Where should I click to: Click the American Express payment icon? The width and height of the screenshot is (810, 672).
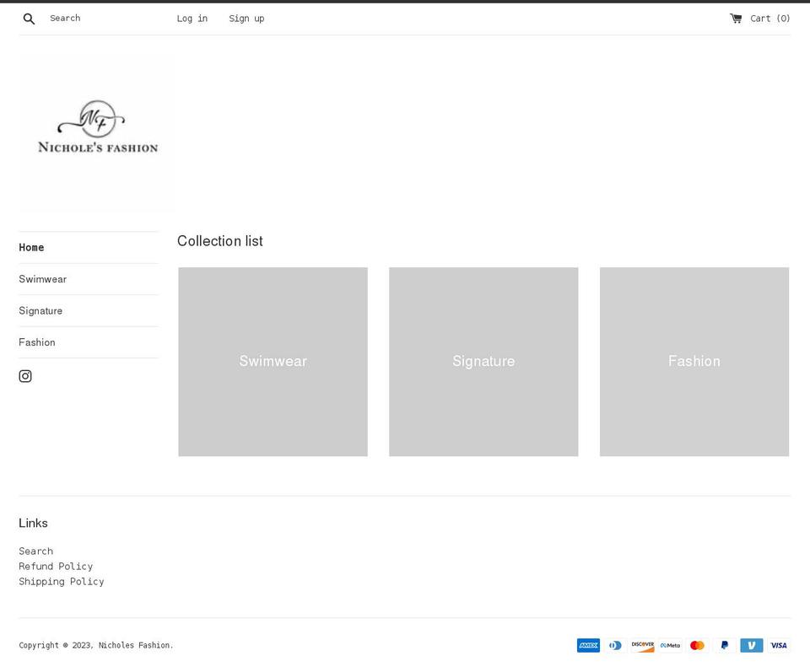588,645
